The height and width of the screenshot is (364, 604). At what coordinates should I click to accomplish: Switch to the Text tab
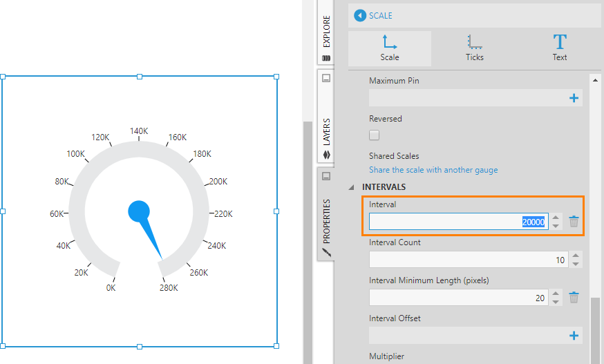click(559, 48)
